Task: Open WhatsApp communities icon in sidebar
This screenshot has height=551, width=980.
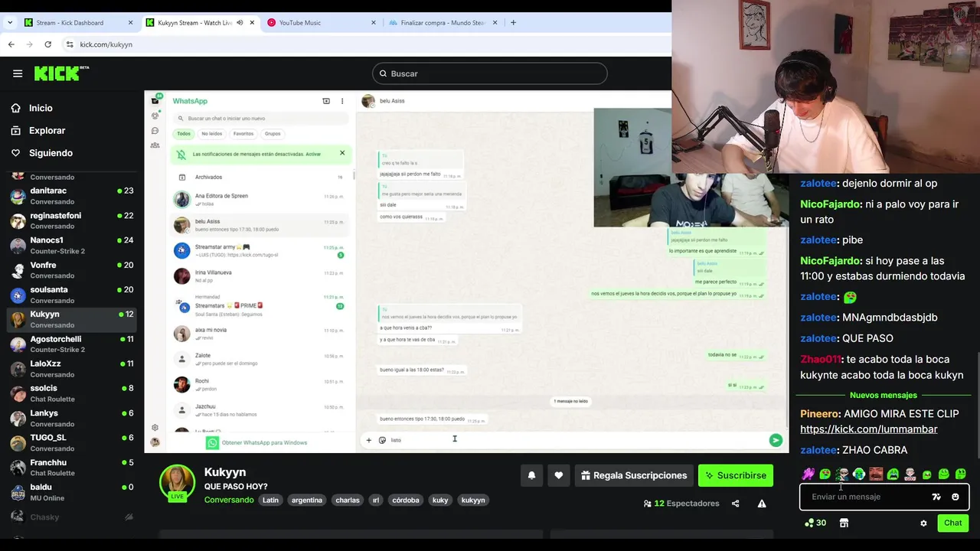Action: tap(155, 145)
